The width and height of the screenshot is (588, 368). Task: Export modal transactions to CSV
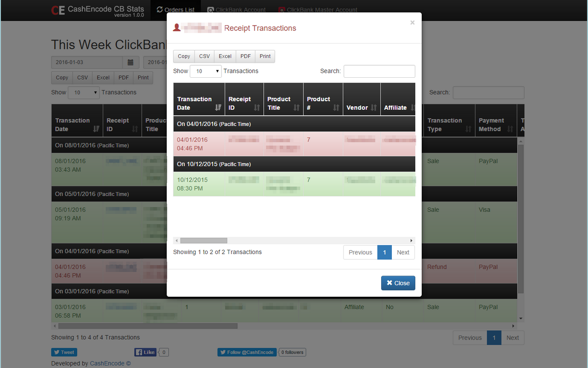[x=204, y=56]
